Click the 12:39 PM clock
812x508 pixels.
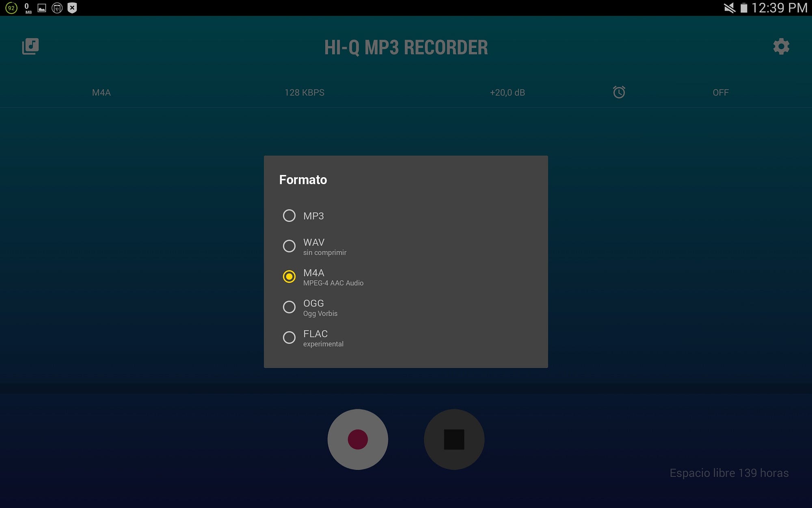pos(780,8)
